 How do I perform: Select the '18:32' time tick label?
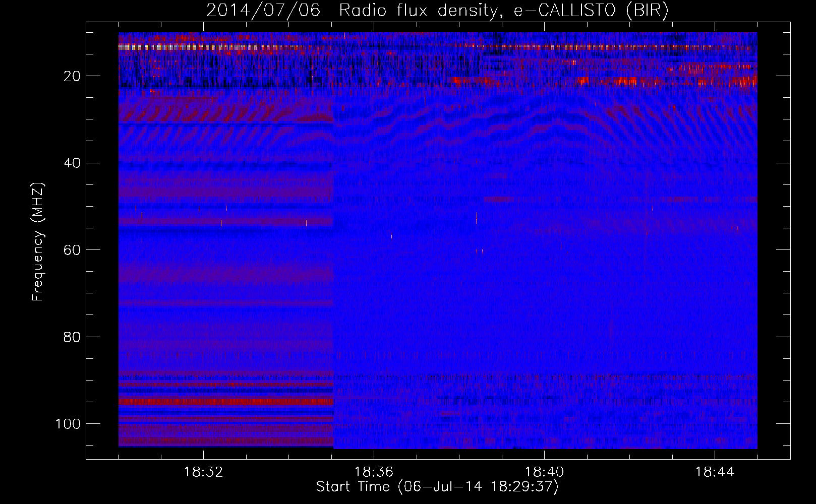click(203, 472)
